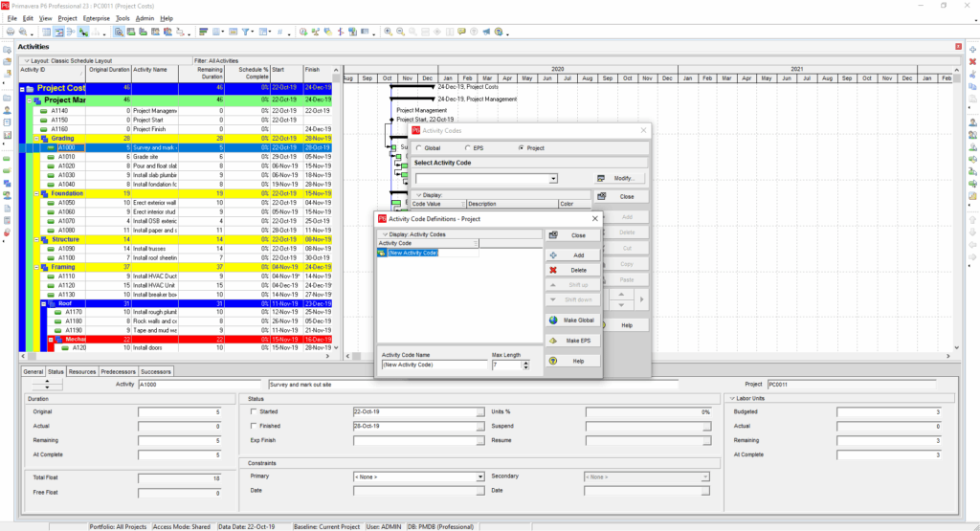Collapse the Grading WBS group
Image resolution: width=980 pixels, height=531 pixels.
coord(36,139)
